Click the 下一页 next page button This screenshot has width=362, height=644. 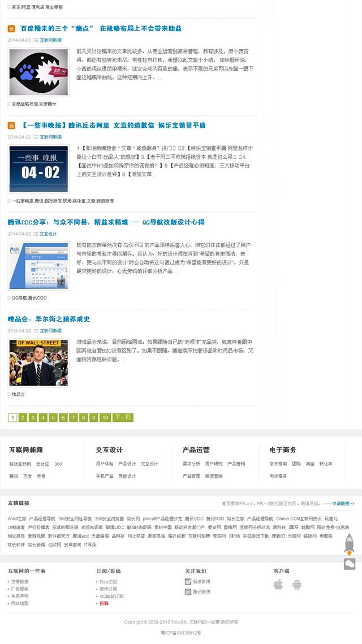point(123,418)
